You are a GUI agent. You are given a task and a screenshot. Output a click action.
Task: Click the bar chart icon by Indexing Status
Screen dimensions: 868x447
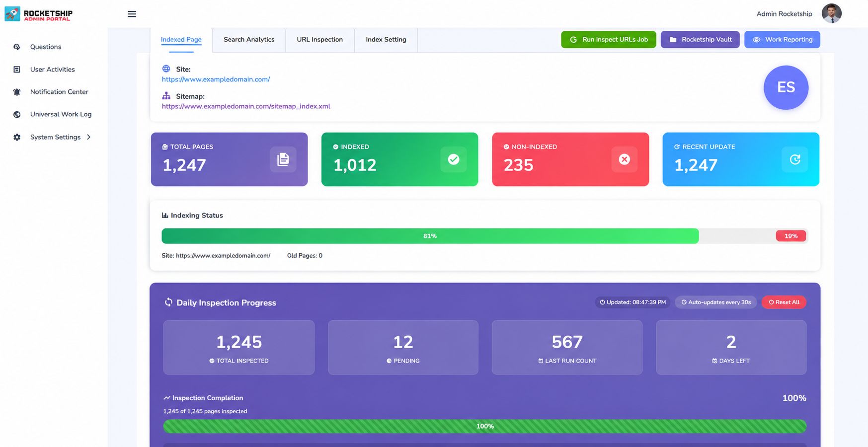[165, 216]
